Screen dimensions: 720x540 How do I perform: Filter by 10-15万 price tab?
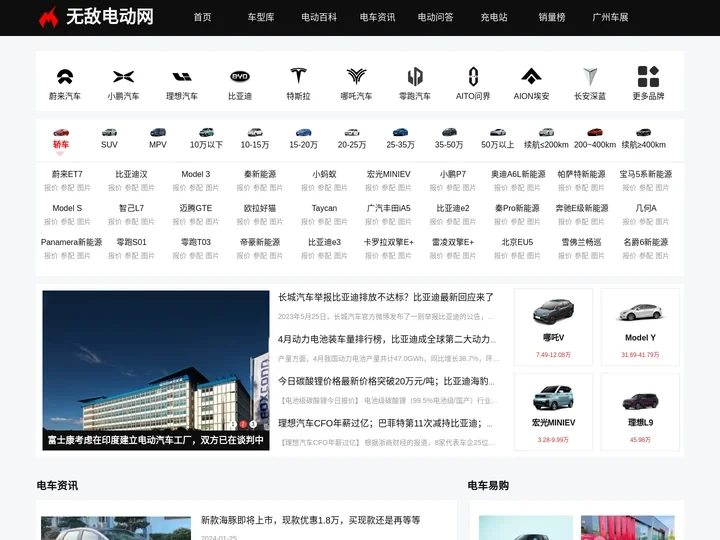pyautogui.click(x=255, y=139)
